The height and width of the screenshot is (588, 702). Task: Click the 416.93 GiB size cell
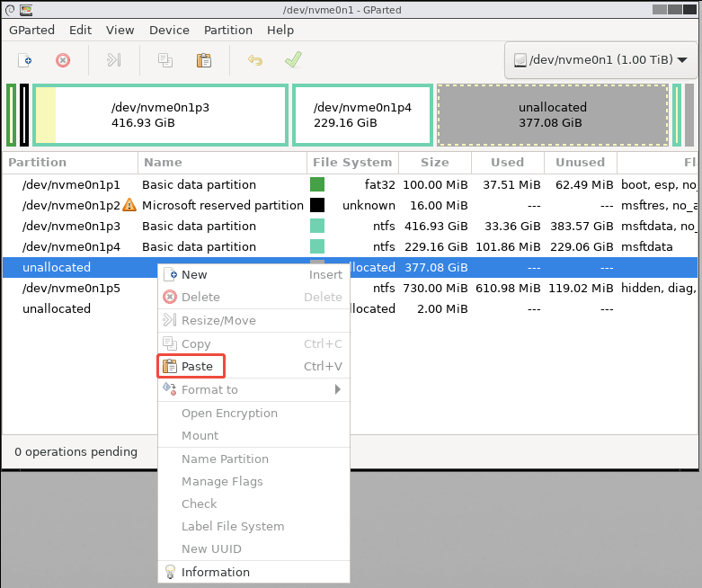[x=436, y=227]
